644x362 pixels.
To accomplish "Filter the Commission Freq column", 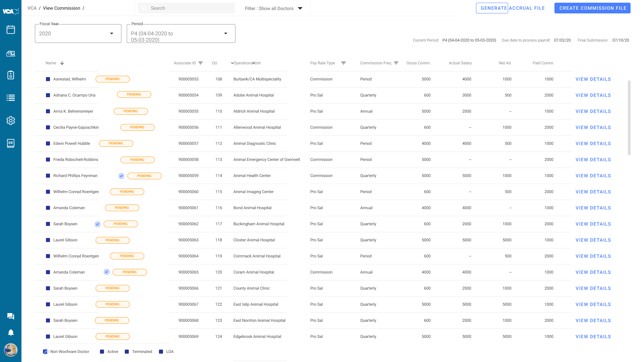I will point(396,63).
